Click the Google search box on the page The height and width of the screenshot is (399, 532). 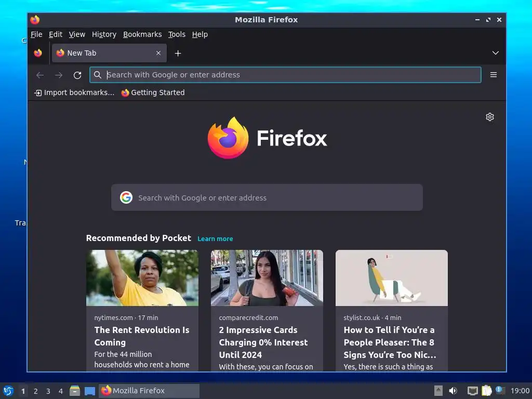(x=267, y=197)
